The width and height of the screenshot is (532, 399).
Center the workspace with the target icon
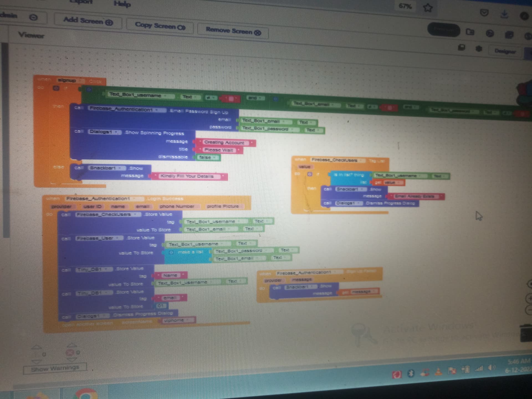[x=530, y=284]
